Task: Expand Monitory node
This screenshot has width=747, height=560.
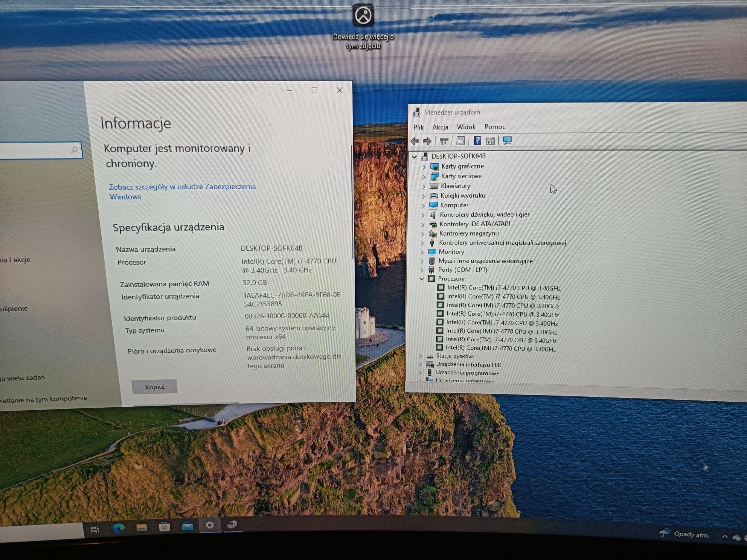Action: pos(422,252)
